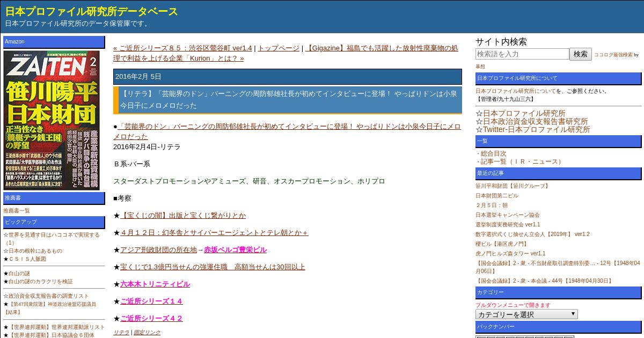Open the リテラ category link in footer

coord(121,333)
